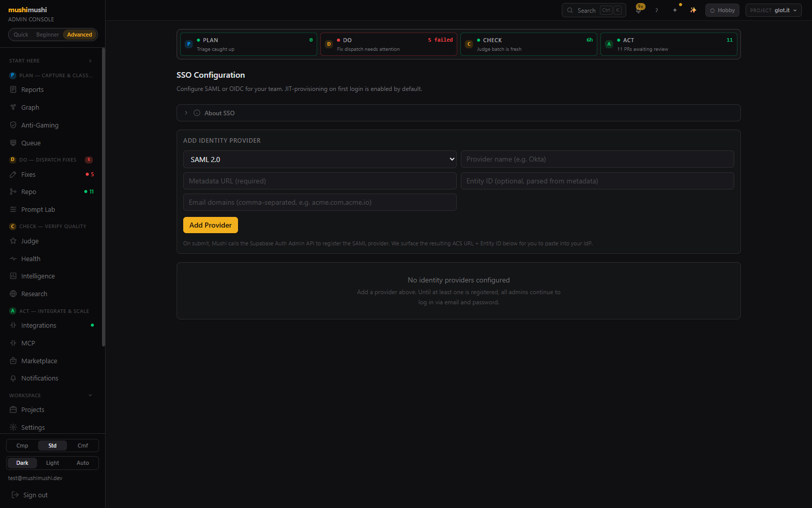Collapse the Workspace section
The height and width of the screenshot is (508, 812).
pyautogui.click(x=51, y=395)
